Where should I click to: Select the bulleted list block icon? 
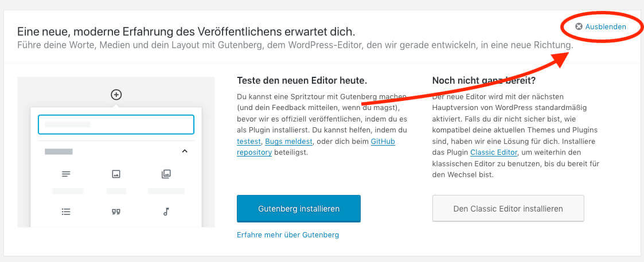click(66, 212)
